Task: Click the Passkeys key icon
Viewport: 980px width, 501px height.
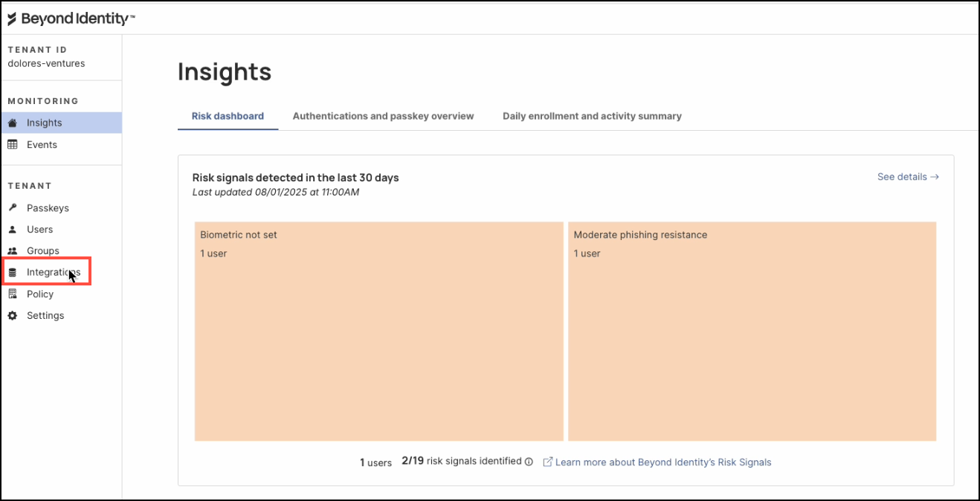Action: click(x=12, y=208)
